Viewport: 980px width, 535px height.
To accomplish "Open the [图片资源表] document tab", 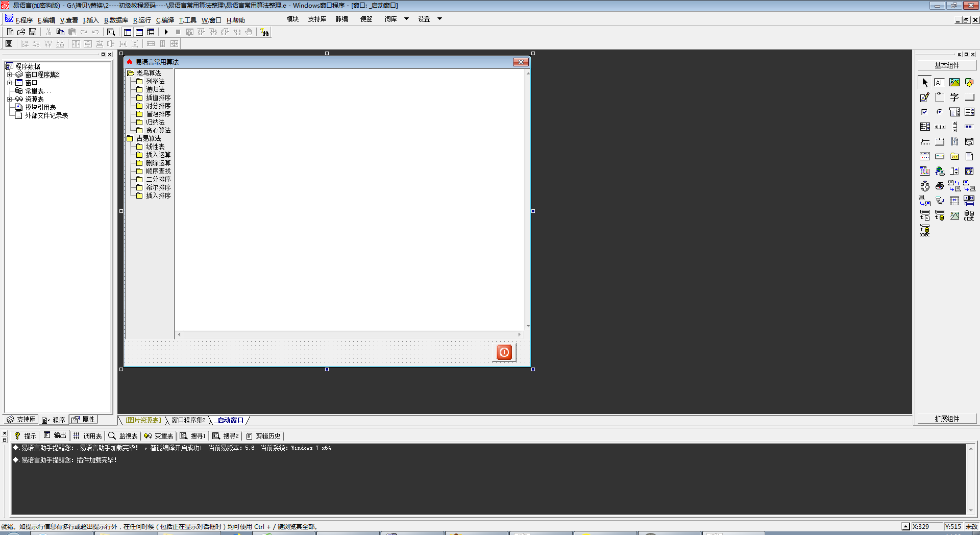I will click(x=143, y=420).
